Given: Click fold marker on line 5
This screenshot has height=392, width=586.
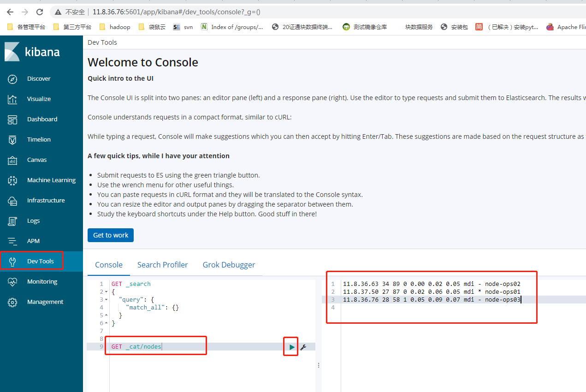Looking at the screenshot, I should (107, 315).
